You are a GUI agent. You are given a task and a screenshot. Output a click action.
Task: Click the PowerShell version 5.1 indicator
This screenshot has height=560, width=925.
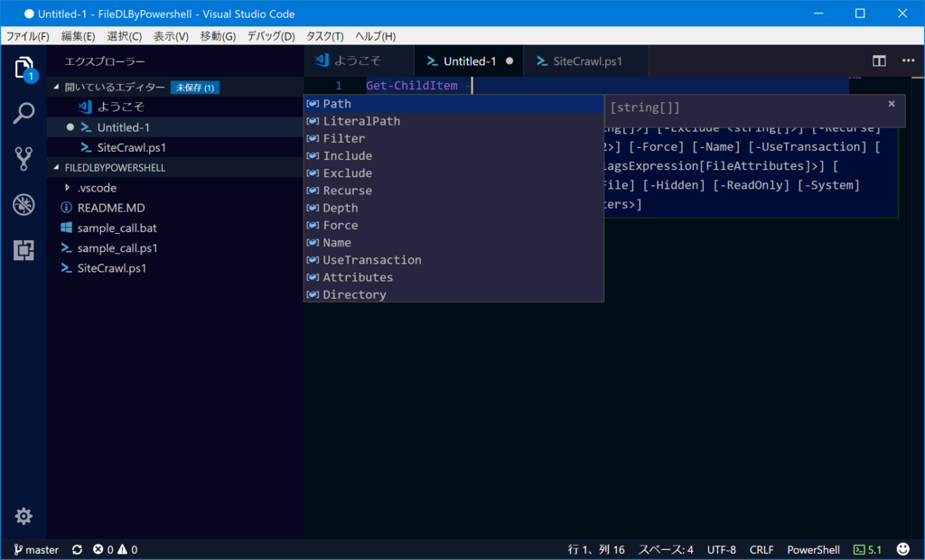click(867, 549)
